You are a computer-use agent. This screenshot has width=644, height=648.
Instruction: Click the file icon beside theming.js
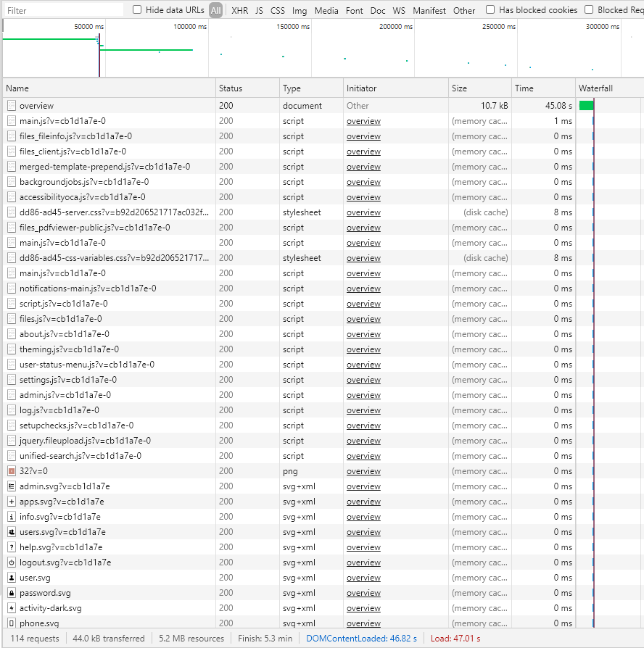click(12, 349)
